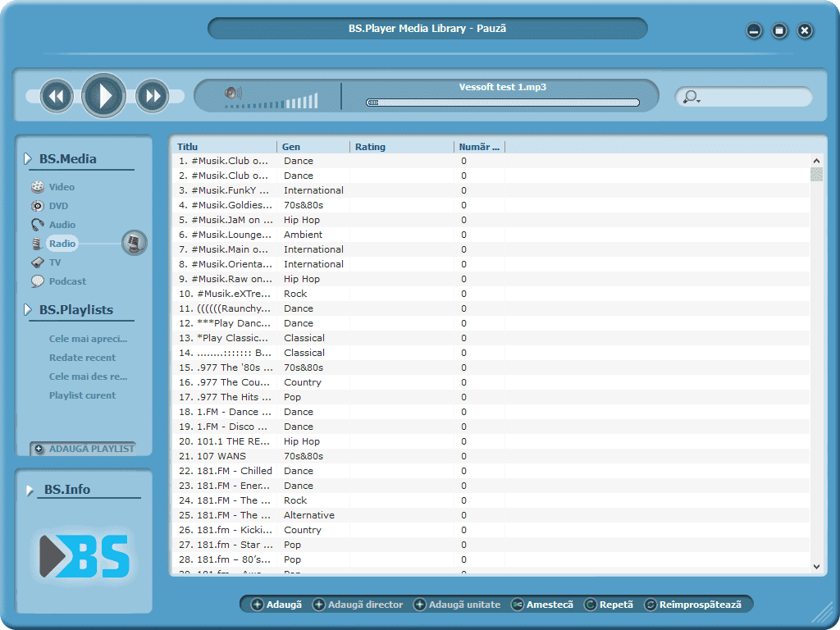Image resolution: width=840 pixels, height=630 pixels.
Task: Open the Video media category
Action: 62,187
